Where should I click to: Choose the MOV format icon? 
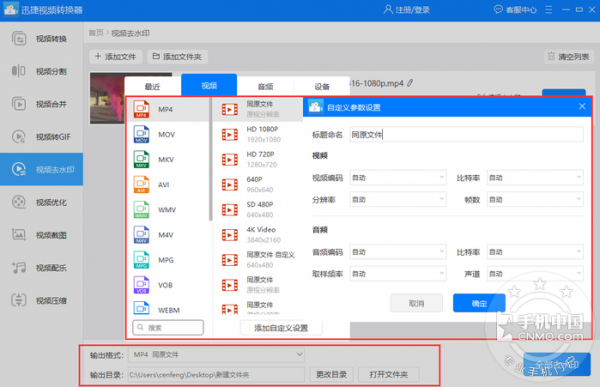(141, 134)
